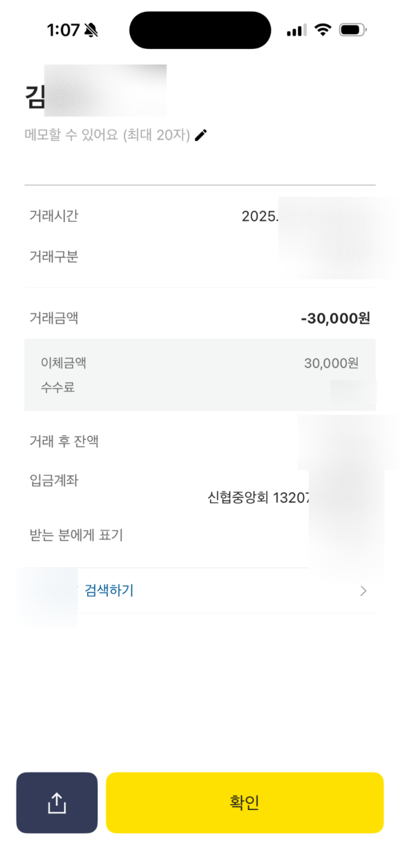The image size is (400, 868).
Task: Tap the memo field 메모할 수 있어요 text
Action: tap(107, 135)
